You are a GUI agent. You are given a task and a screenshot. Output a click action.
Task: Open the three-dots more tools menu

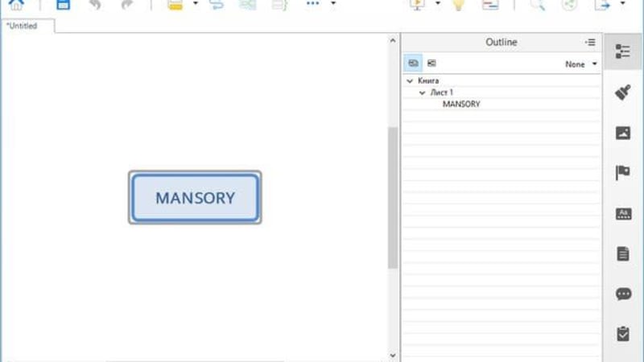tap(313, 4)
